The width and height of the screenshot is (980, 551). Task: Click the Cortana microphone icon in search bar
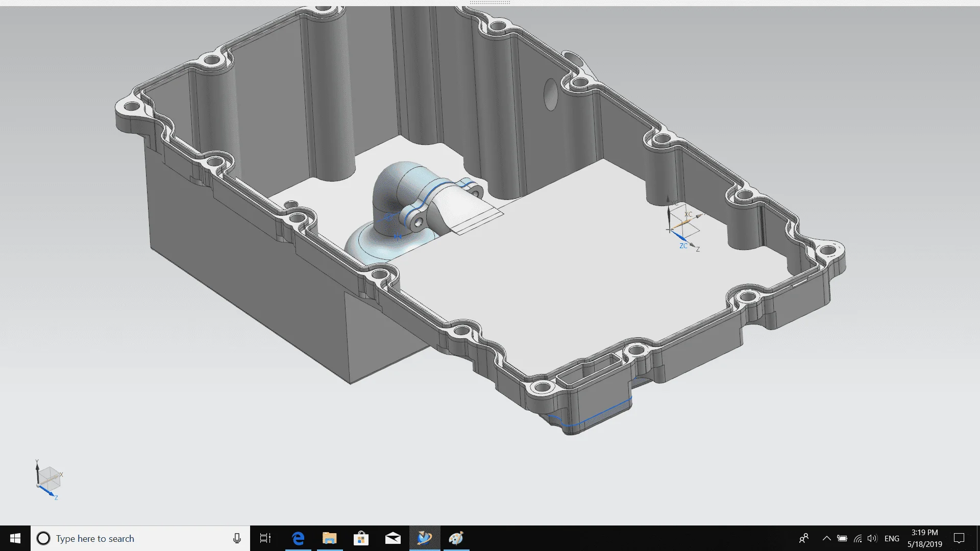[237, 538]
